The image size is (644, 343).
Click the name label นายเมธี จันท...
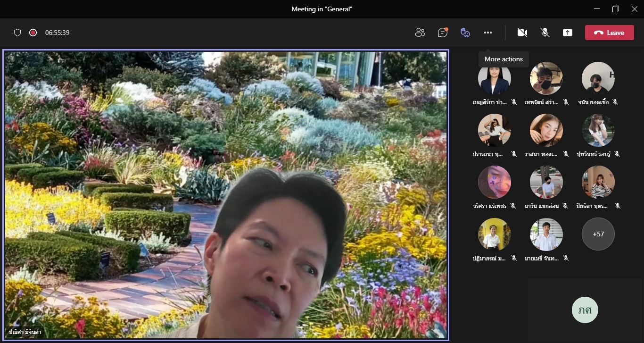click(542, 258)
